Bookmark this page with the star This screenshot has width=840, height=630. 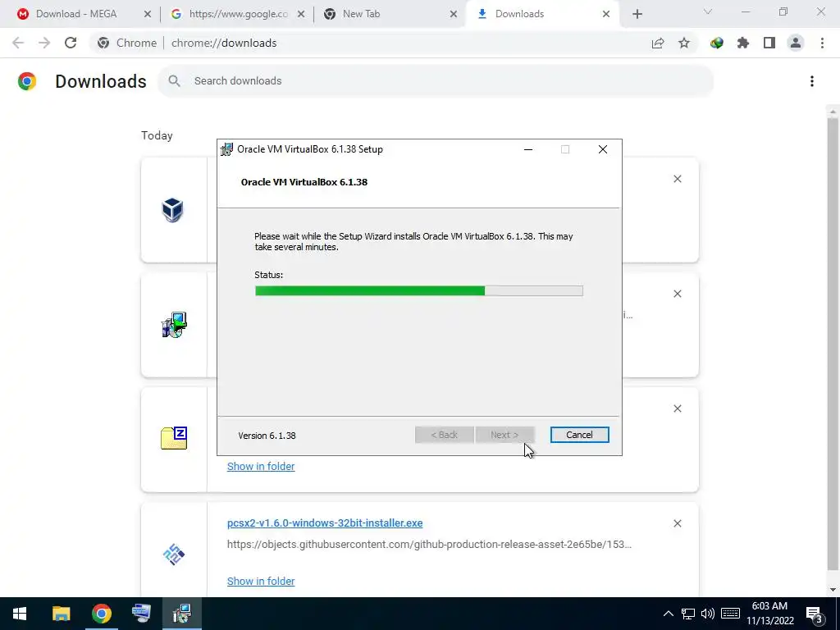(x=684, y=43)
